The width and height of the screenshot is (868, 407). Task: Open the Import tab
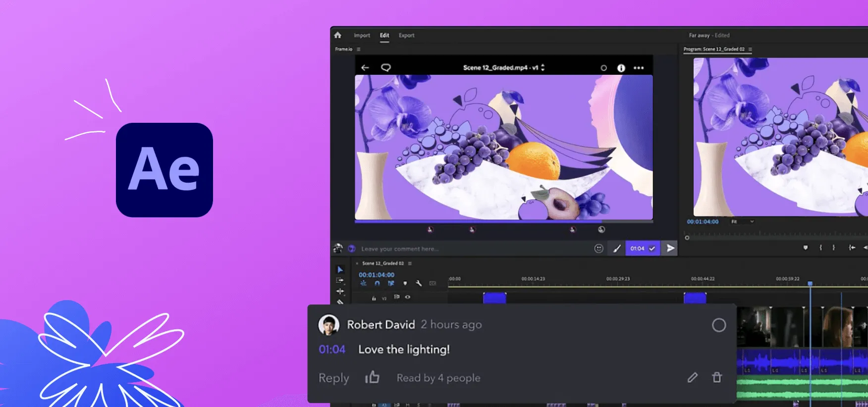pyautogui.click(x=362, y=36)
